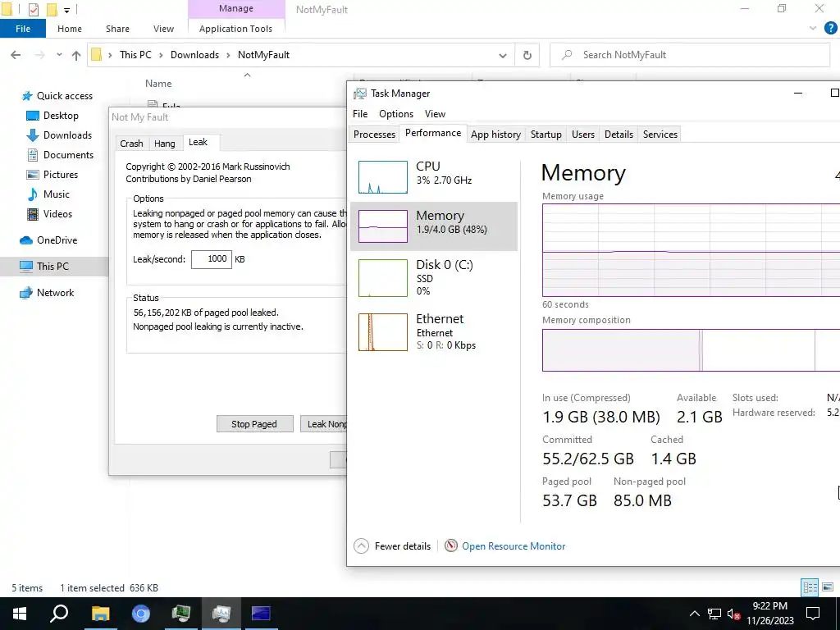
Task: Switch to App history tab
Action: tap(495, 135)
